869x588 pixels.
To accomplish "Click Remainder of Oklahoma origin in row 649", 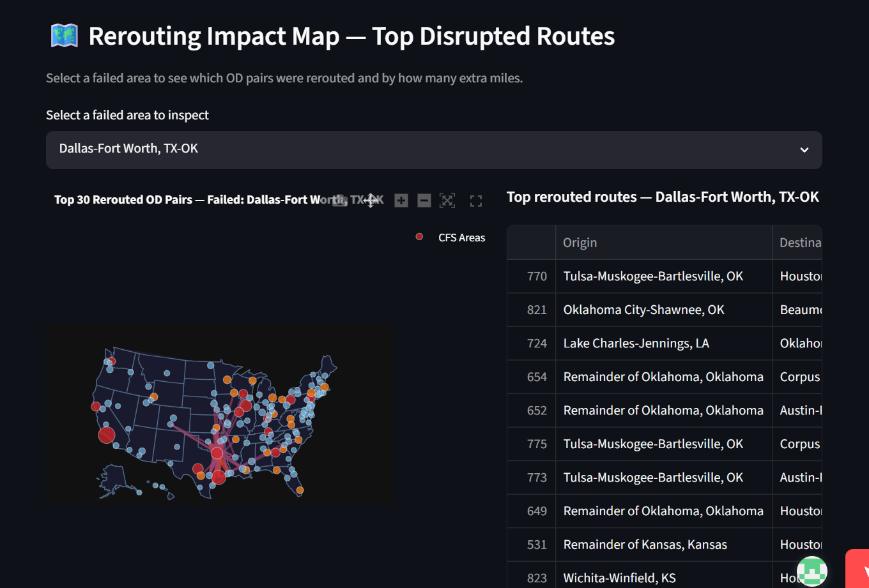I will point(664,511).
